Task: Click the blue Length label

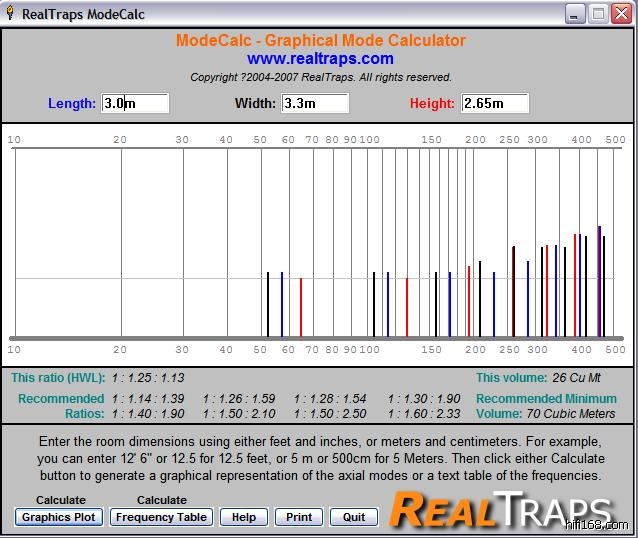Action: pos(72,103)
